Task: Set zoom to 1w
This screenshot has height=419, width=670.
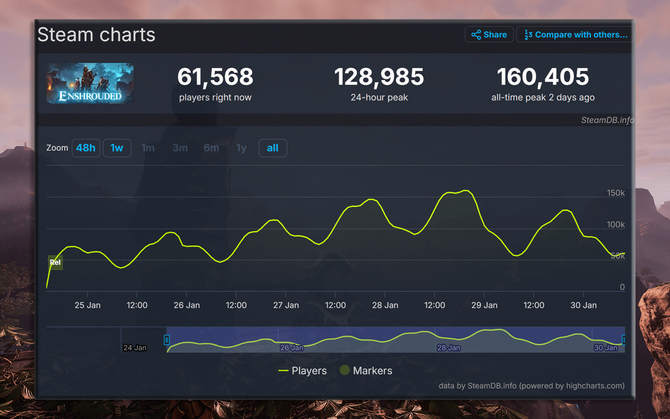Action: point(117,148)
